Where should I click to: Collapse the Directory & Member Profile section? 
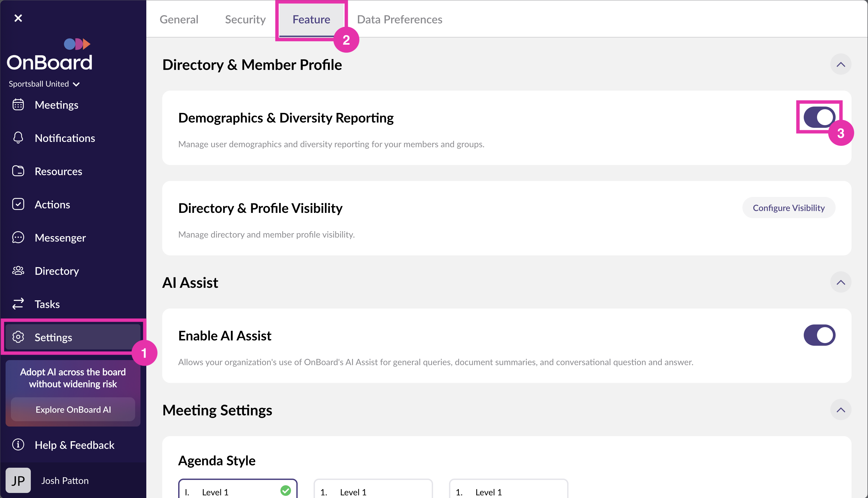point(841,64)
